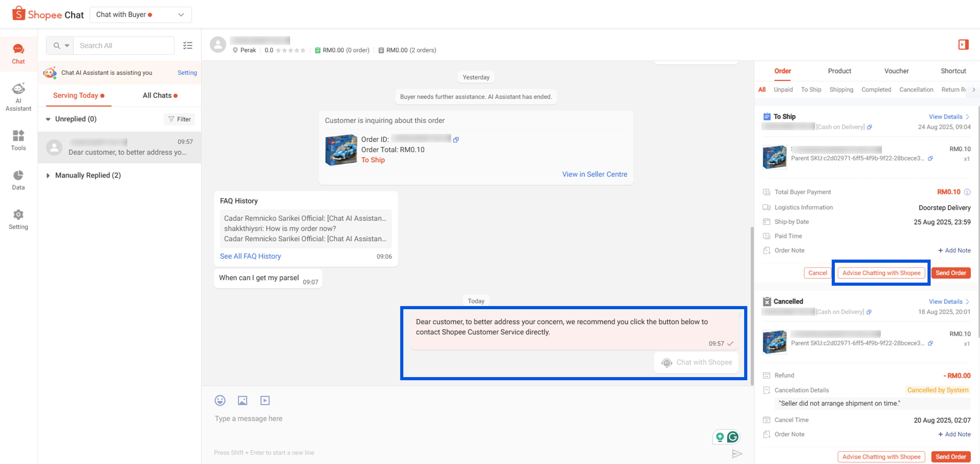Image resolution: width=980 pixels, height=464 pixels.
Task: Click the video attachment icon
Action: [x=265, y=400]
